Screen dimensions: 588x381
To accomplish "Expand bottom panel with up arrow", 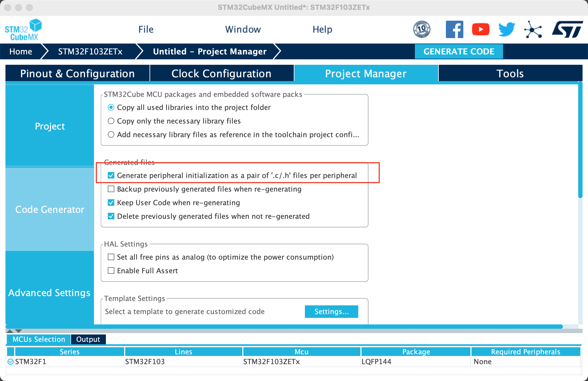I will tap(10, 331).
